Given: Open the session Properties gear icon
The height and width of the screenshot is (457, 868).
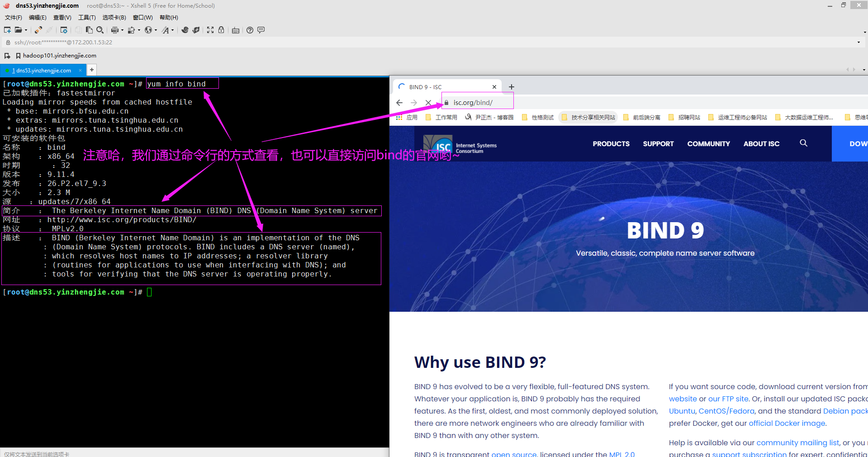Looking at the screenshot, I should tap(64, 30).
